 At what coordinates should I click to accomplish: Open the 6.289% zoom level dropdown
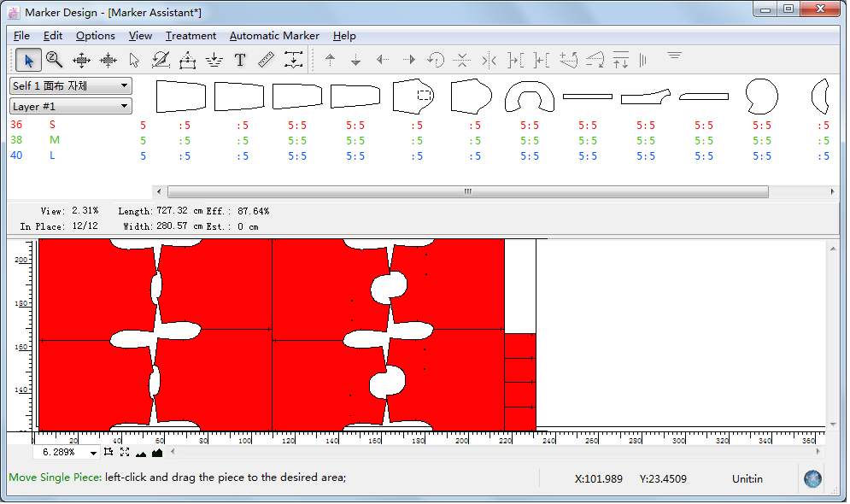tap(93, 453)
